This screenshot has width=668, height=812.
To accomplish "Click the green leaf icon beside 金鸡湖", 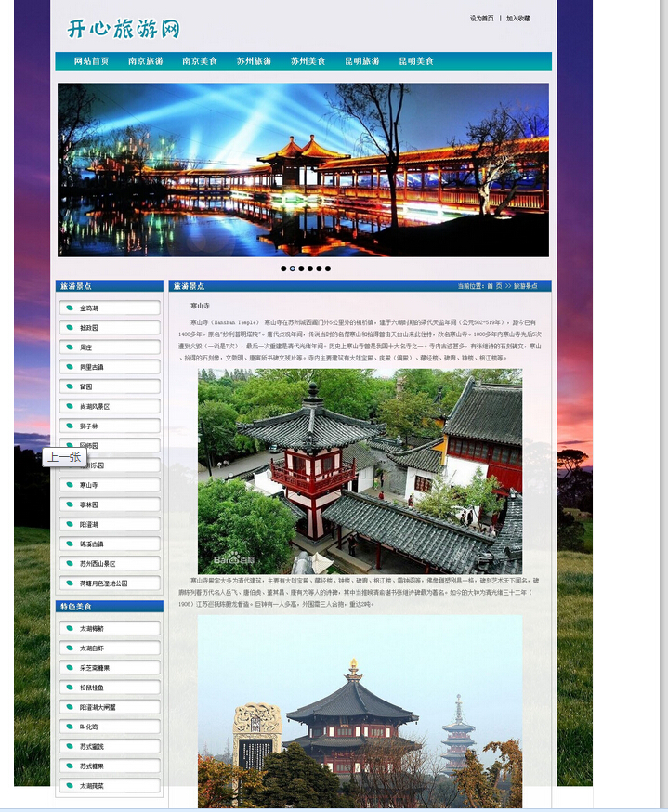I will [70, 308].
